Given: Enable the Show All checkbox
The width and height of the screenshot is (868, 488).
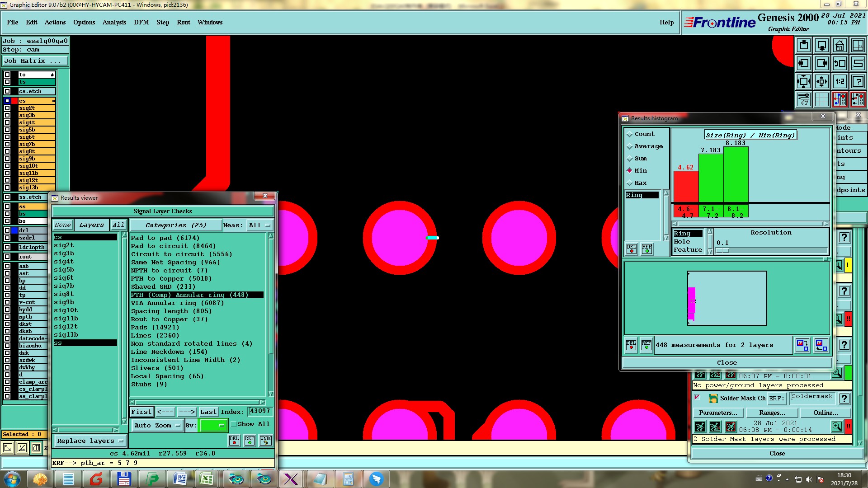Looking at the screenshot, I should click(234, 424).
